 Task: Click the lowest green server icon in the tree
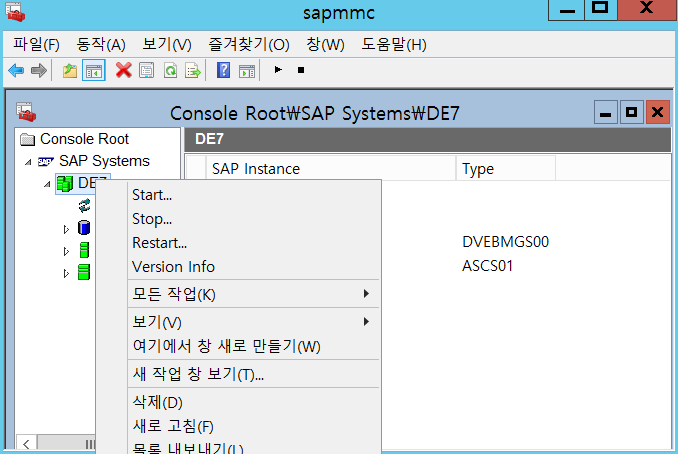click(84, 272)
